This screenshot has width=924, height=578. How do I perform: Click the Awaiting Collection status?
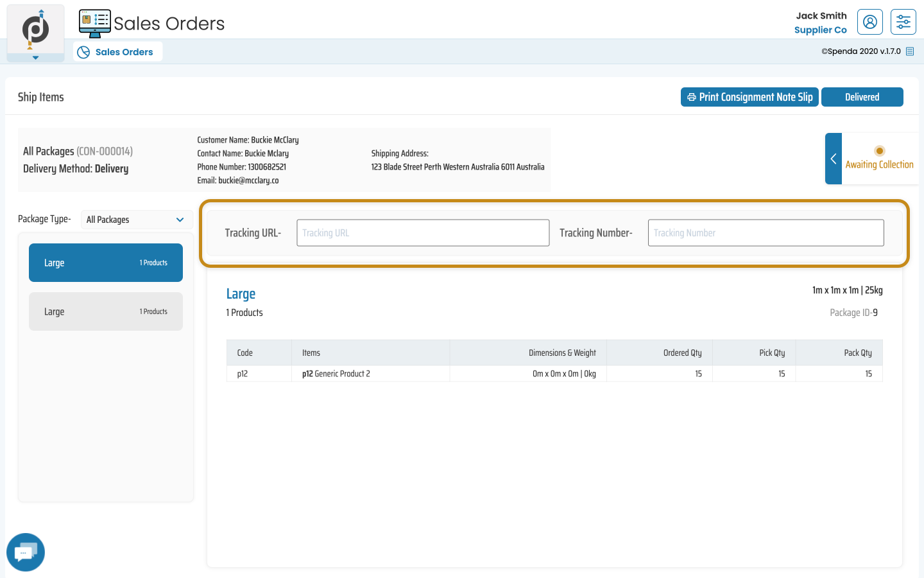879,164
